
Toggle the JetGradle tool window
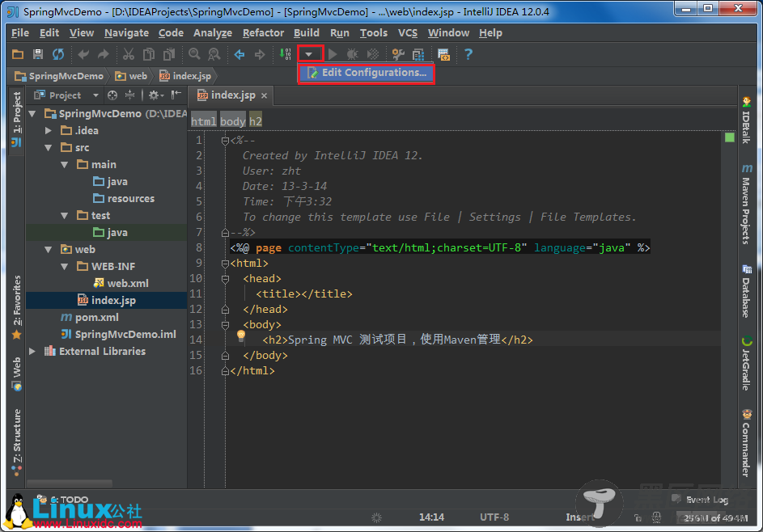(746, 364)
